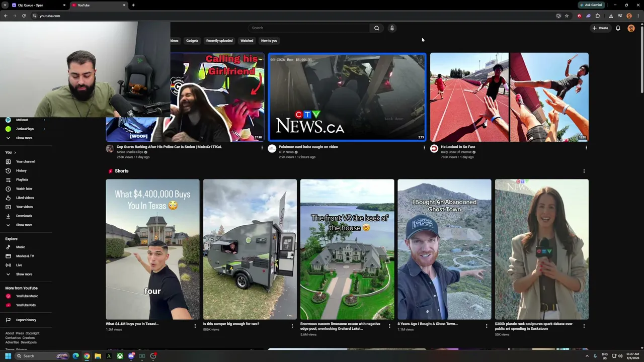Open Chrome downloads from the toolbar
Screen dimensions: 644x362
point(611,16)
